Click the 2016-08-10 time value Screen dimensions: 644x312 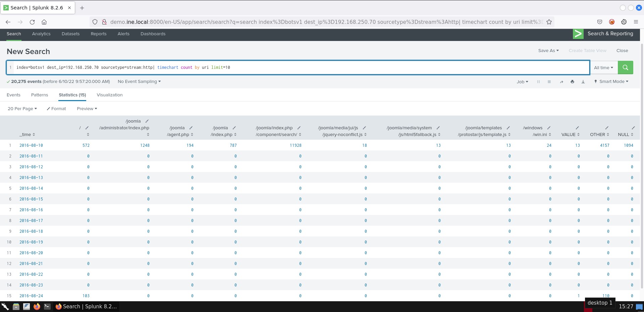pos(31,145)
